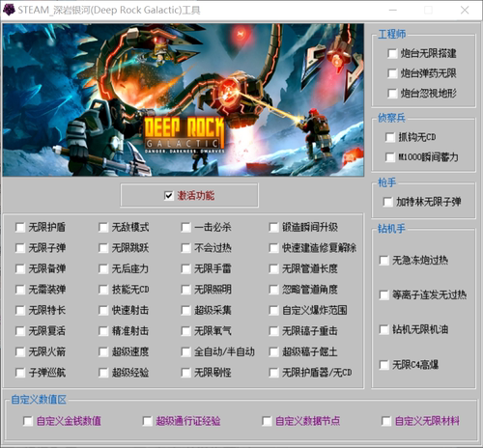Enable scout 抓钩无CD checkbox
Image resolution: width=483 pixels, height=448 pixels.
(x=390, y=137)
